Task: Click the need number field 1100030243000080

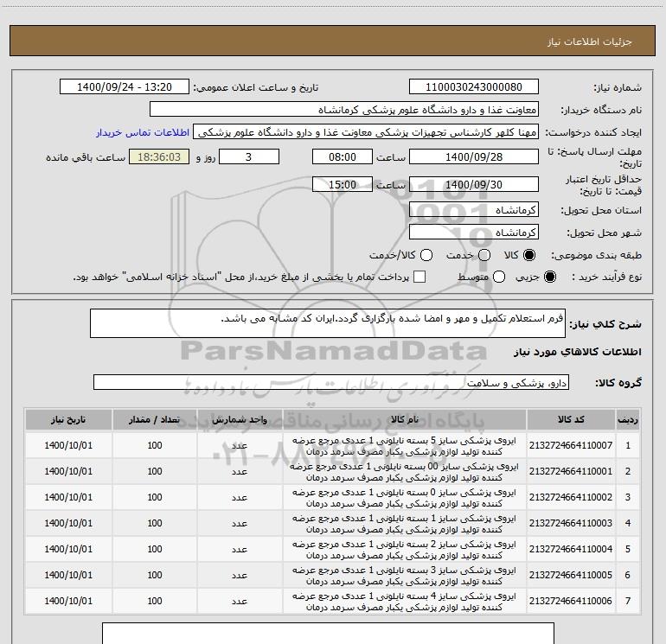Action: 474,86
